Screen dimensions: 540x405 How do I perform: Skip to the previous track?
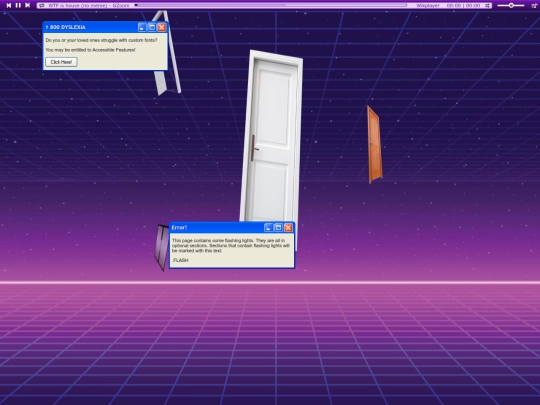pyautogui.click(x=9, y=5)
